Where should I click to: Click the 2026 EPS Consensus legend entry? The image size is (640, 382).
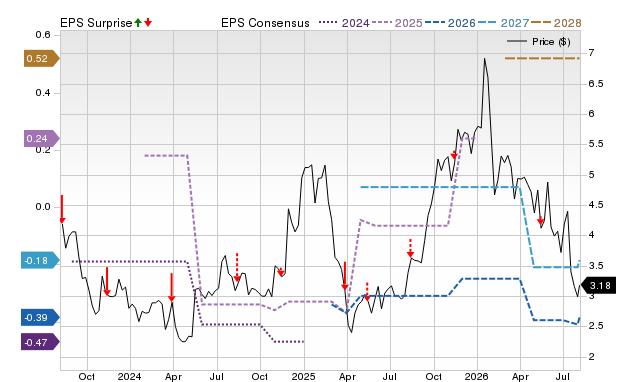tap(450, 23)
